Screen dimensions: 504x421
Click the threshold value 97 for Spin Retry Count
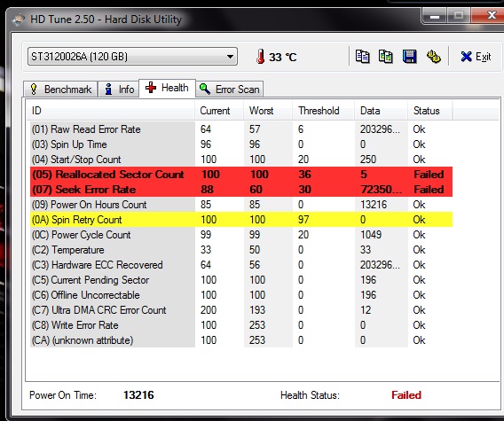(303, 219)
